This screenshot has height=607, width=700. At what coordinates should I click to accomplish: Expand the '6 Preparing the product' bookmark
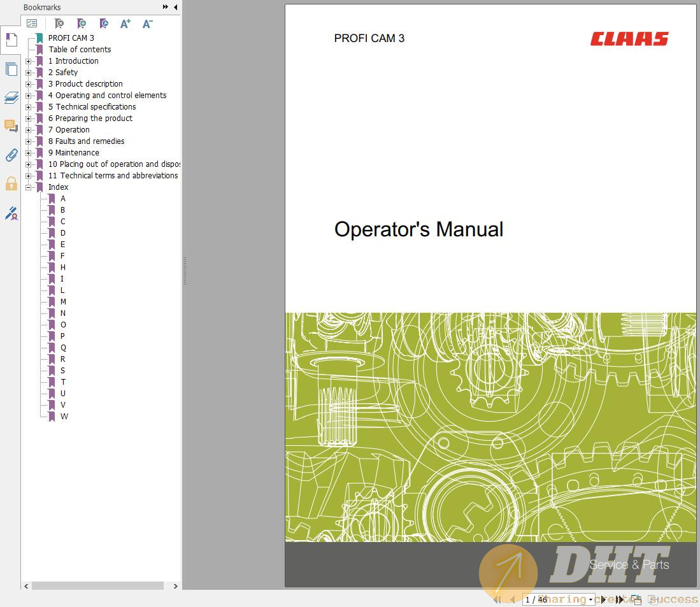(28, 118)
